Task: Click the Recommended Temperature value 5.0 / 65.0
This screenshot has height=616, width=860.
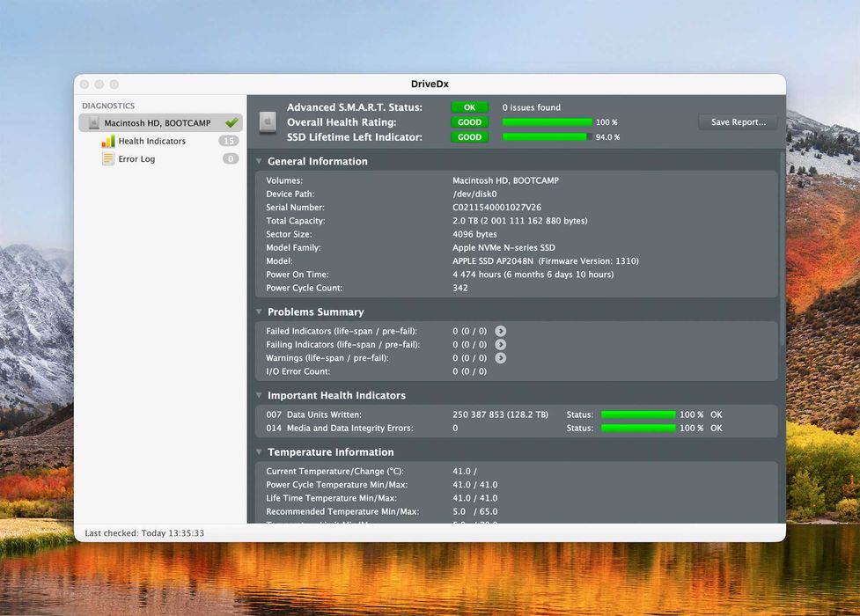Action: 475,512
